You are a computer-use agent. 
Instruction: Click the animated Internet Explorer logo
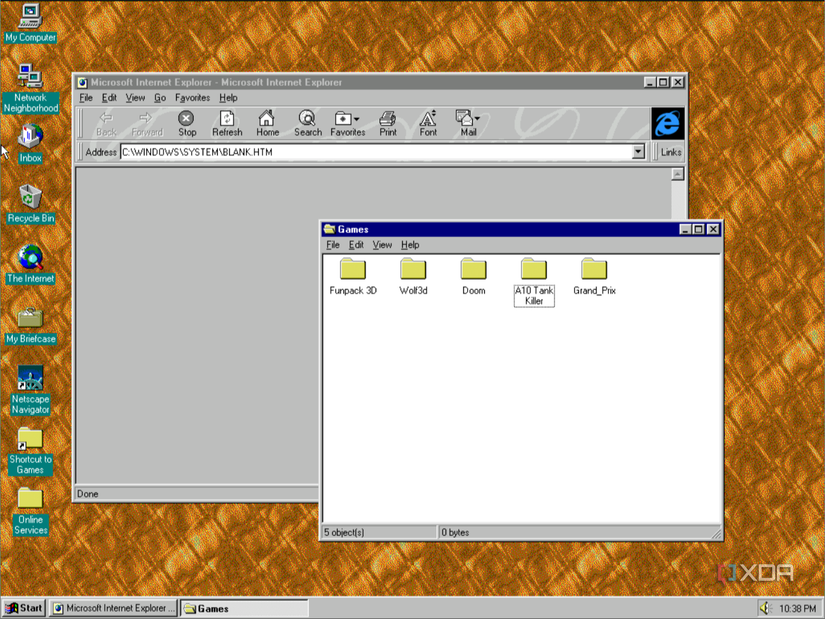[668, 122]
